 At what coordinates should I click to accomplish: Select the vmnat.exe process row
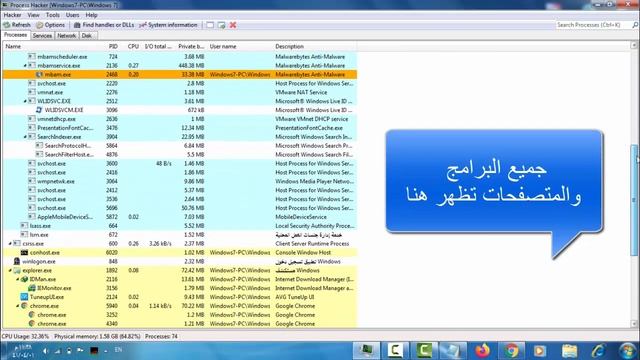tap(180, 92)
